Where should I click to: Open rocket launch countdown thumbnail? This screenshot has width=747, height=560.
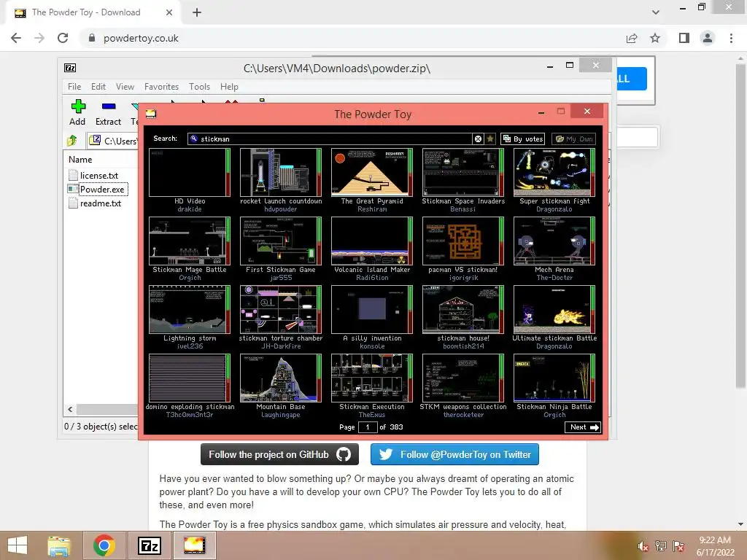281,172
